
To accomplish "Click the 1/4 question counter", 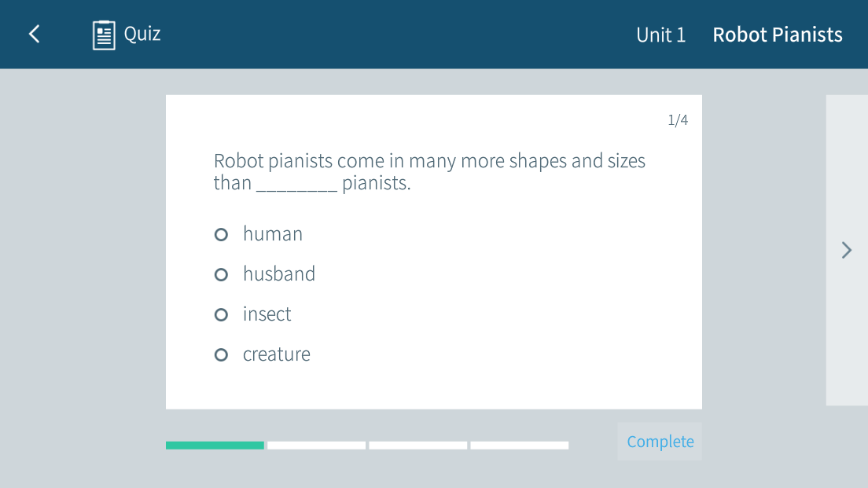I will 678,120.
